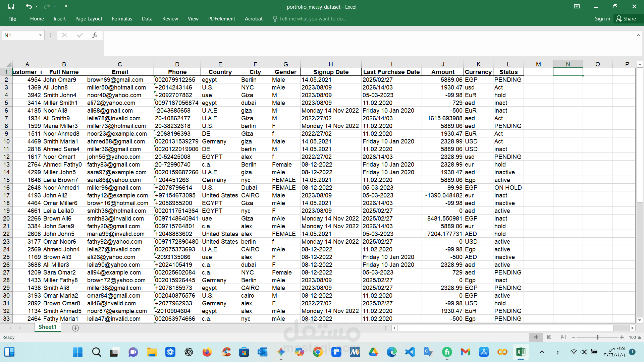
Task: Add a new sheet with plus icon
Action: pos(75,328)
